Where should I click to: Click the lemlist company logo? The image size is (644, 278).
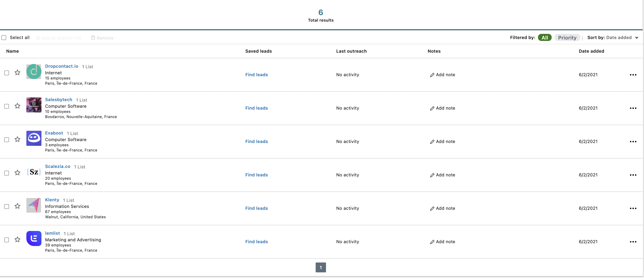coord(34,239)
